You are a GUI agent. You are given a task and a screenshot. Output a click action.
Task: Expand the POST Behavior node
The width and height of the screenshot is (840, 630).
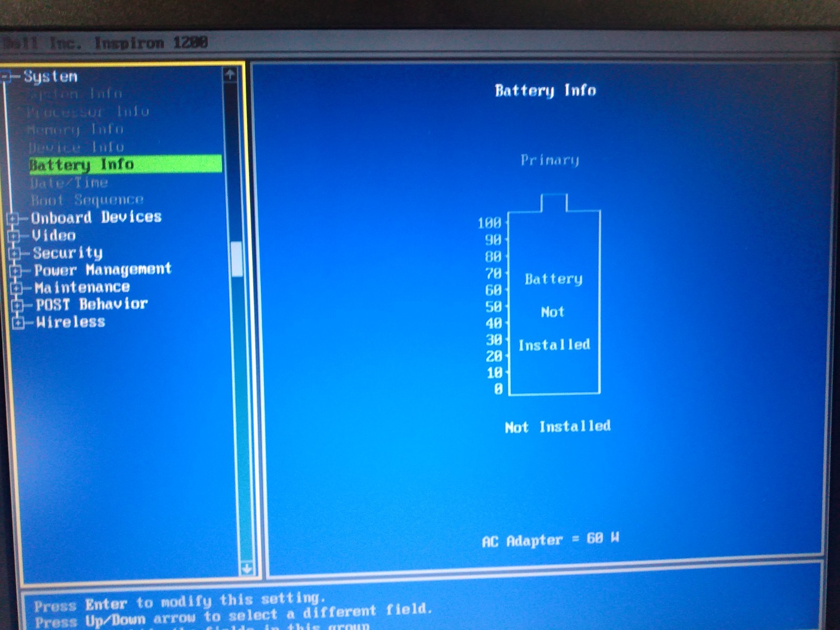(18, 305)
